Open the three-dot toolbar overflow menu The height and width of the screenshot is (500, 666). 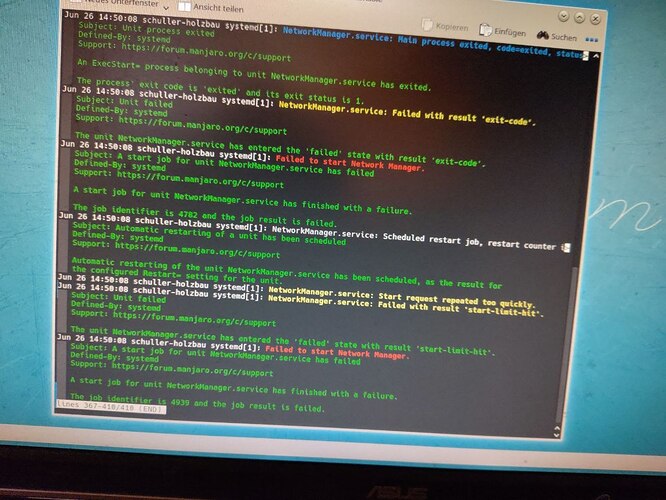tap(592, 40)
